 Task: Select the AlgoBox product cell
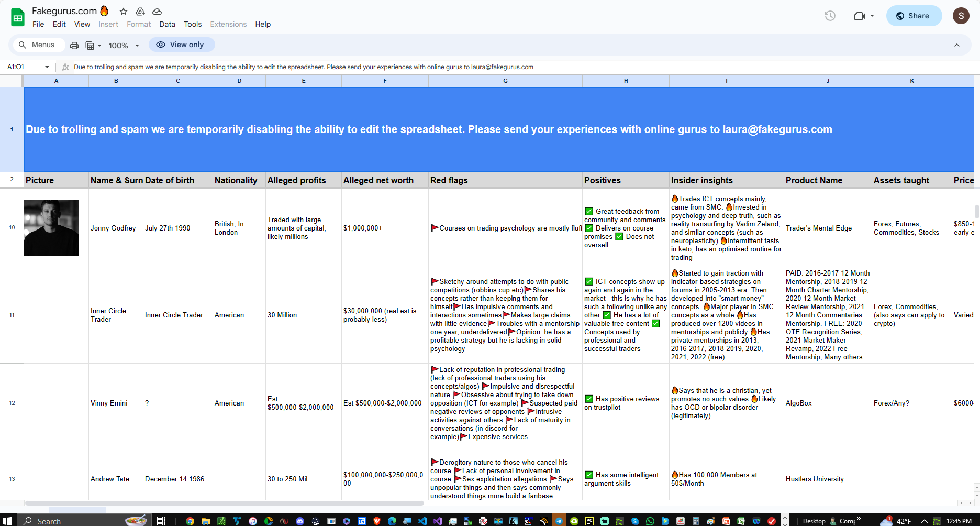828,403
